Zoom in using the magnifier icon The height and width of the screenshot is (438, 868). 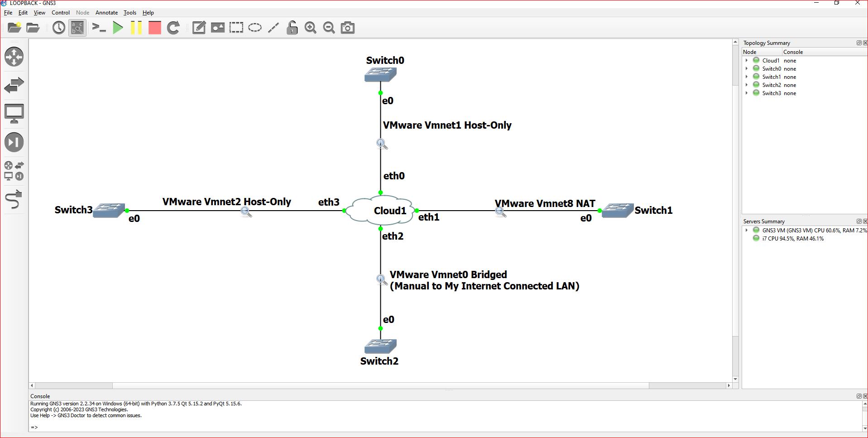coord(310,28)
